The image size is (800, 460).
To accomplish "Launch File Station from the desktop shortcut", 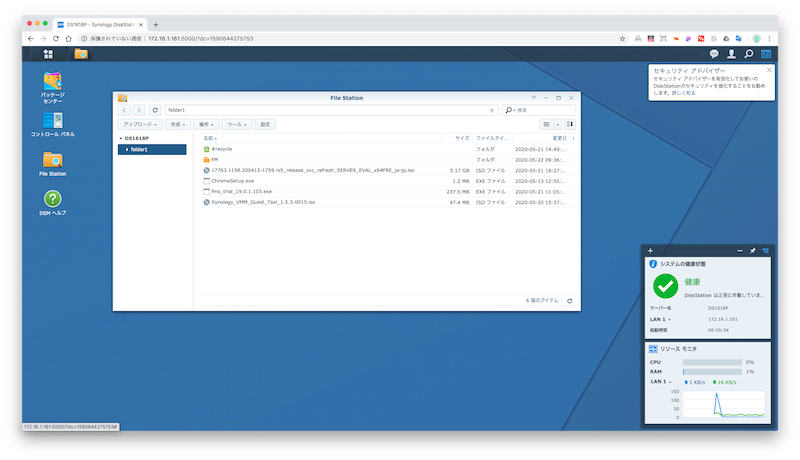I will pyautogui.click(x=53, y=164).
